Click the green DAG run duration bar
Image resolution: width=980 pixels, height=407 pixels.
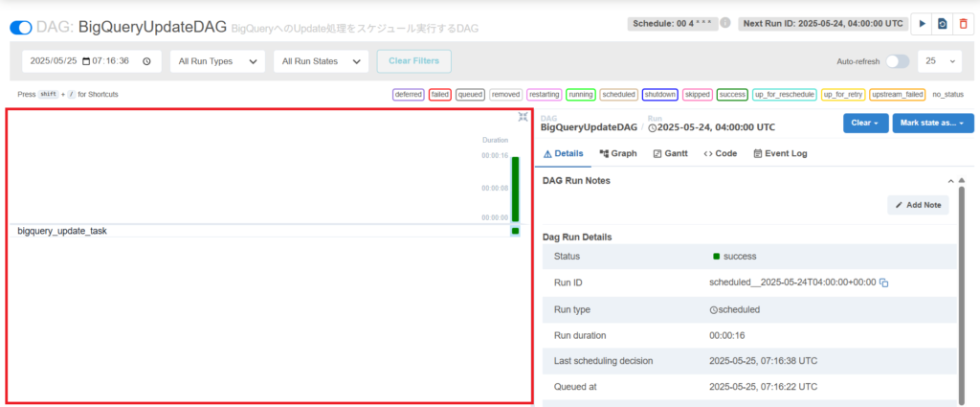click(x=515, y=189)
